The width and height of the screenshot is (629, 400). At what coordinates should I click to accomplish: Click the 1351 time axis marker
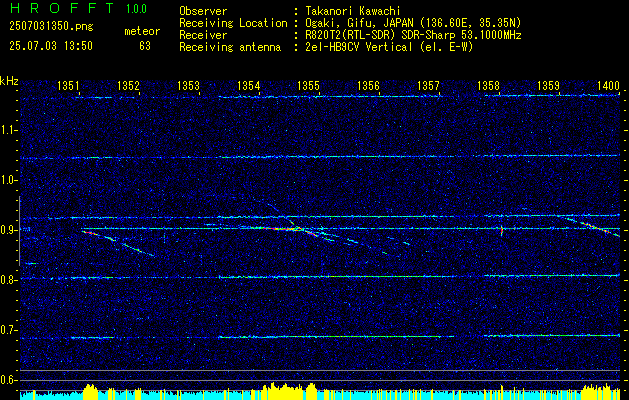pos(68,85)
